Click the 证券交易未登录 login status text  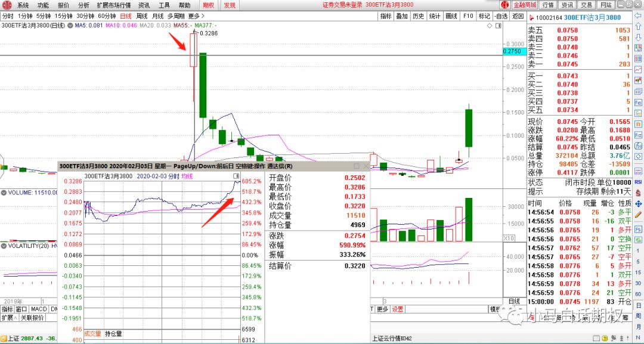point(342,5)
